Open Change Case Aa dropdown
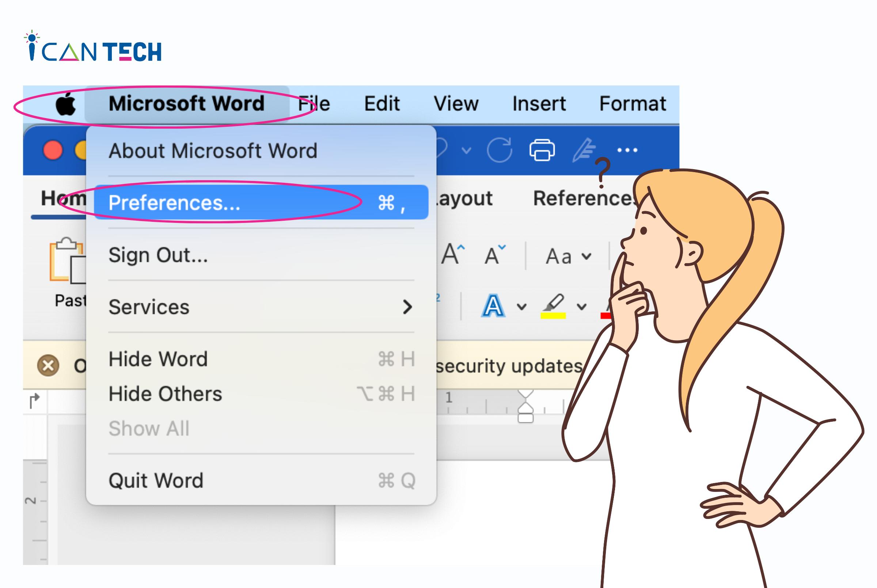Viewport: 877px width, 588px height. click(568, 257)
